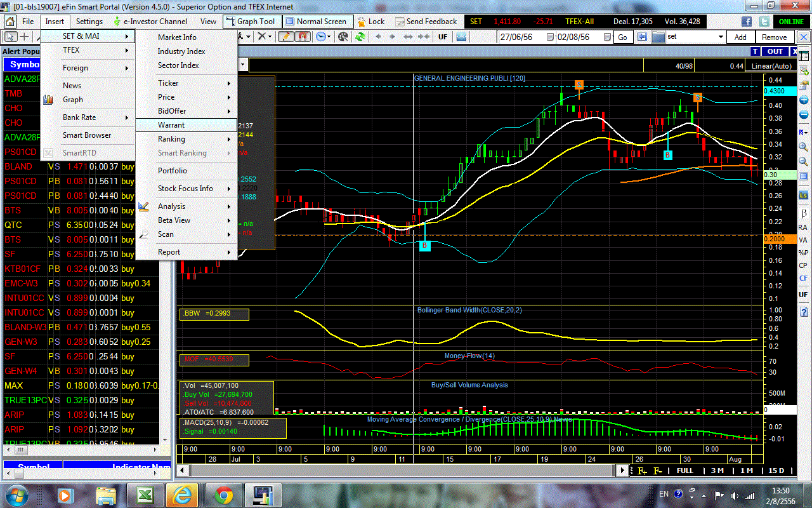812x508 pixels.
Task: Toggle the UF button in the toolbar
Action: point(443,37)
